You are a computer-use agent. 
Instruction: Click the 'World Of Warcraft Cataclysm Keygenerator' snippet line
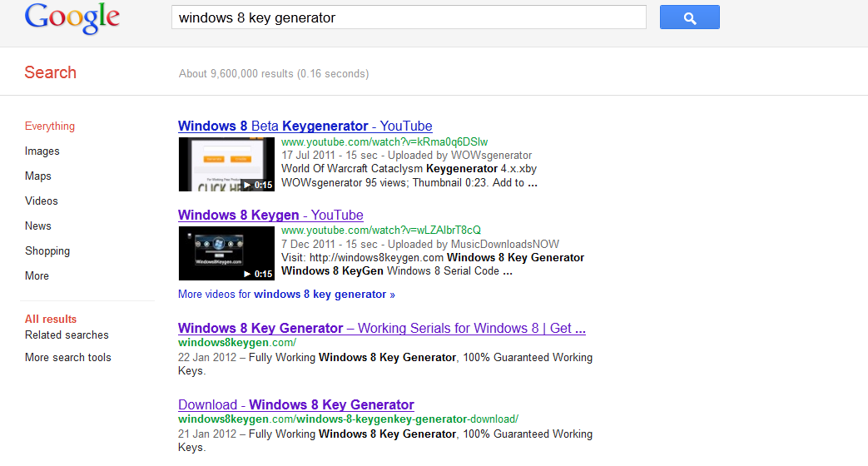[x=409, y=169]
